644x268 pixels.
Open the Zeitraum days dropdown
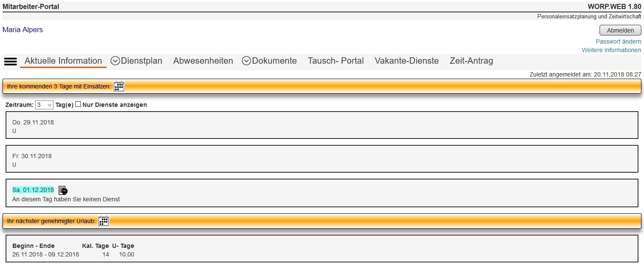click(44, 105)
